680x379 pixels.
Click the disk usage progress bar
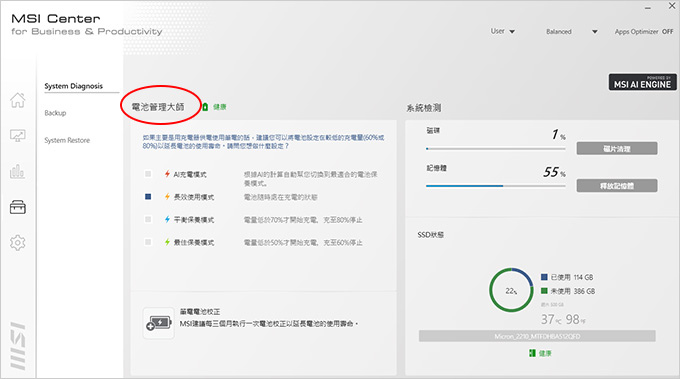(x=496, y=149)
